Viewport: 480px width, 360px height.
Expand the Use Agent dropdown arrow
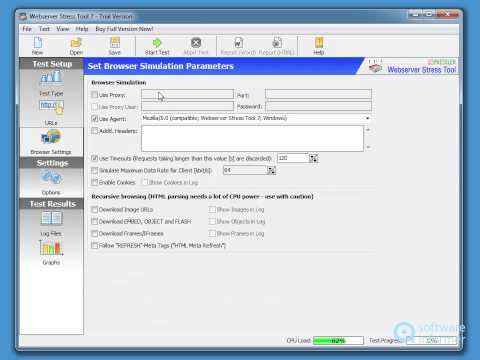(367, 118)
